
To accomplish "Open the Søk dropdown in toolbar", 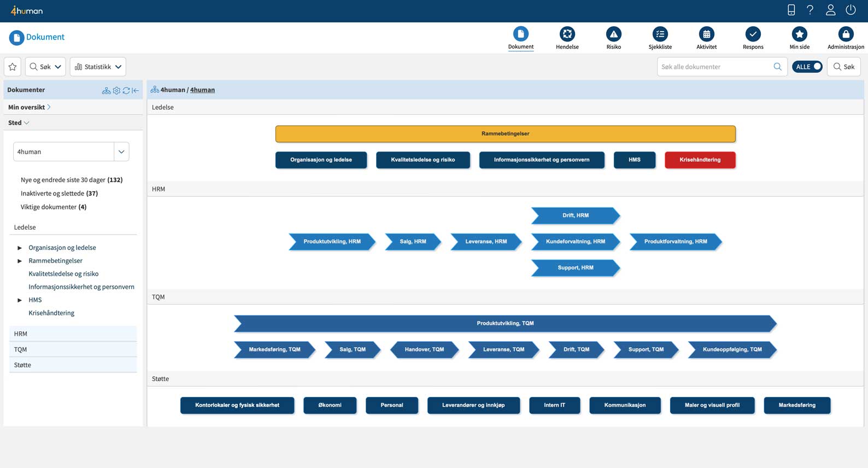I will [x=45, y=67].
